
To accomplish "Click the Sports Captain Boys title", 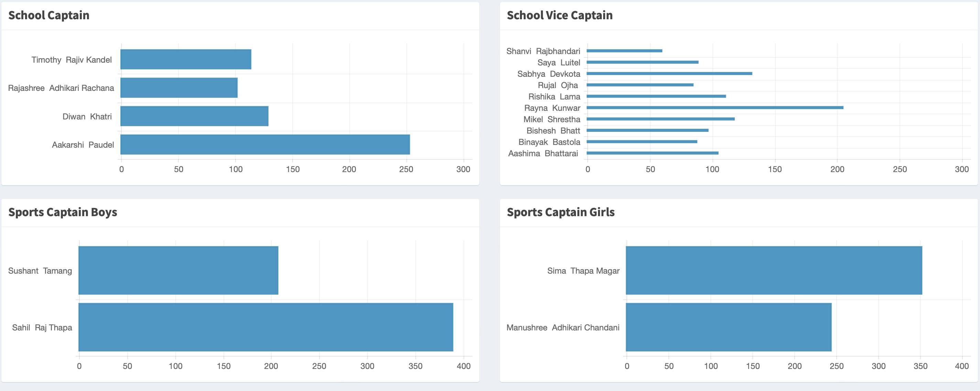I will (x=63, y=212).
